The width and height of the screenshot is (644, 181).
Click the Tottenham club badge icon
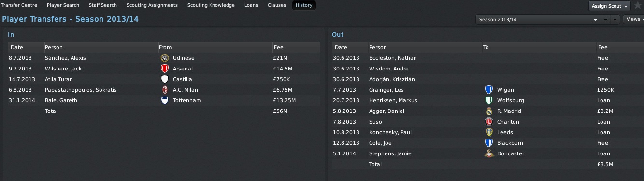(x=164, y=100)
